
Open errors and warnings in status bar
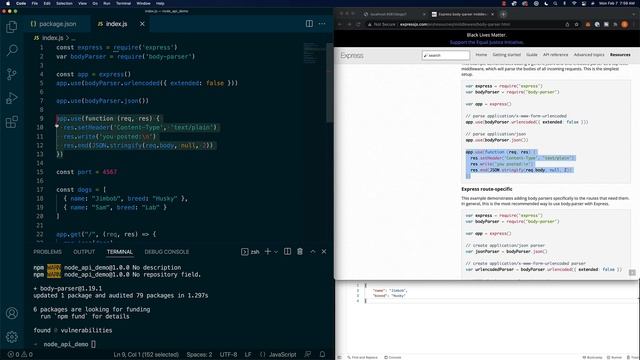[x=20, y=355]
